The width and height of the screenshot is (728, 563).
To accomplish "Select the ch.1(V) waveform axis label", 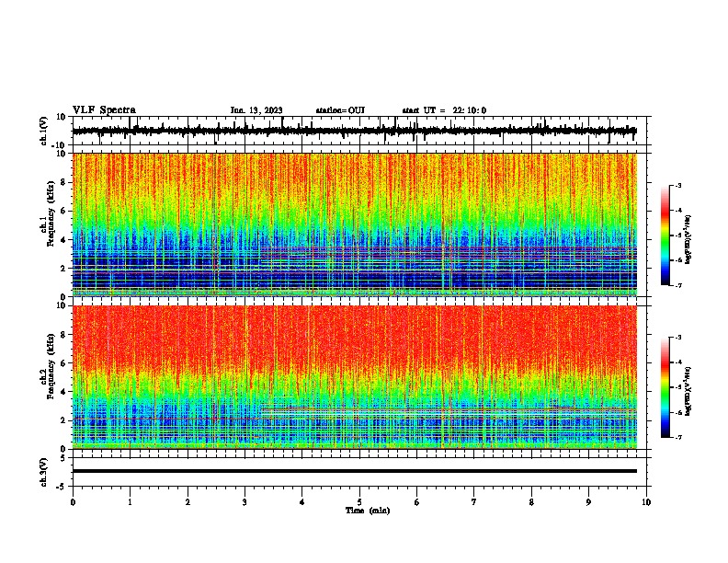I will click(44, 131).
